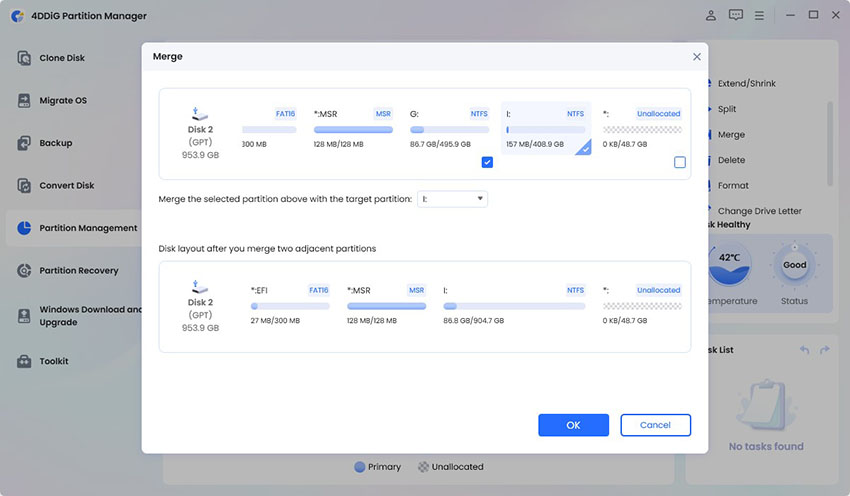Screen dimensions: 850x496
Task: Click the Unallocated legend label
Action: 458,467
